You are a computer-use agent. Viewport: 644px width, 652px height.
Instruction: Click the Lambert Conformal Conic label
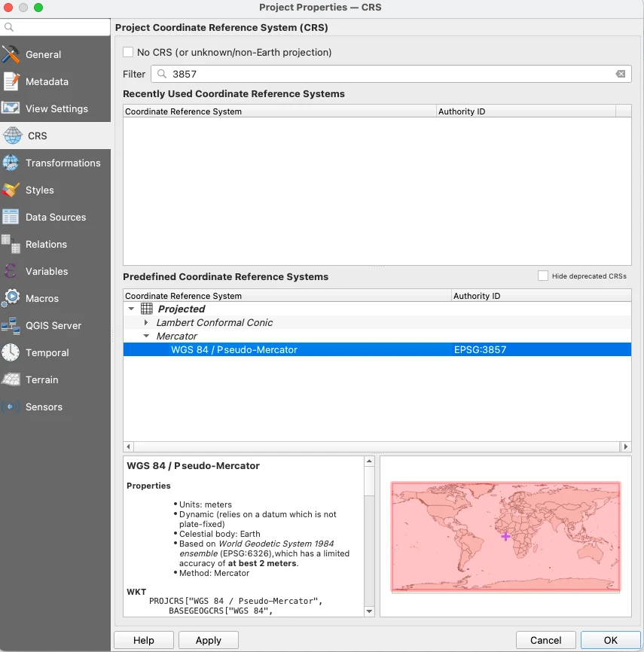[214, 322]
